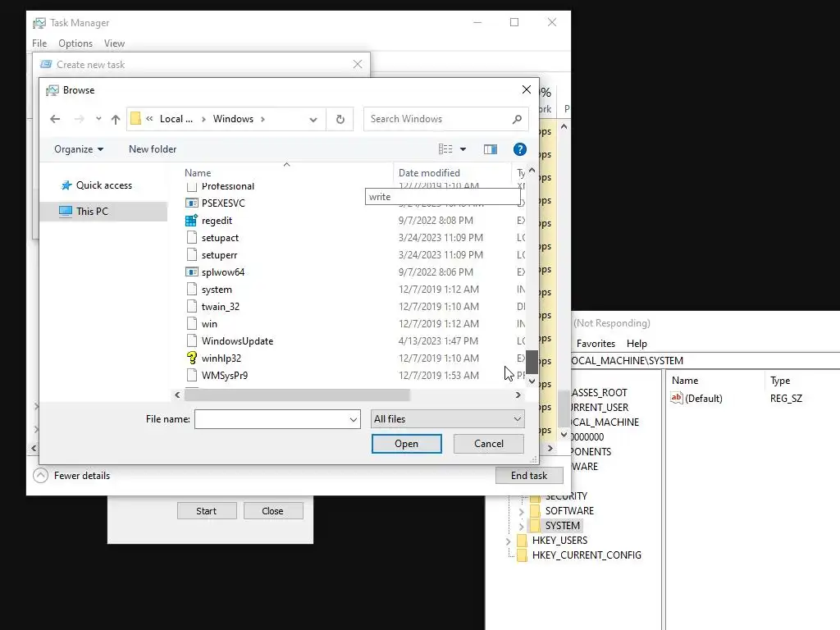Viewport: 840px width, 630px height.
Task: Select This PC in navigation pane
Action: [92, 211]
